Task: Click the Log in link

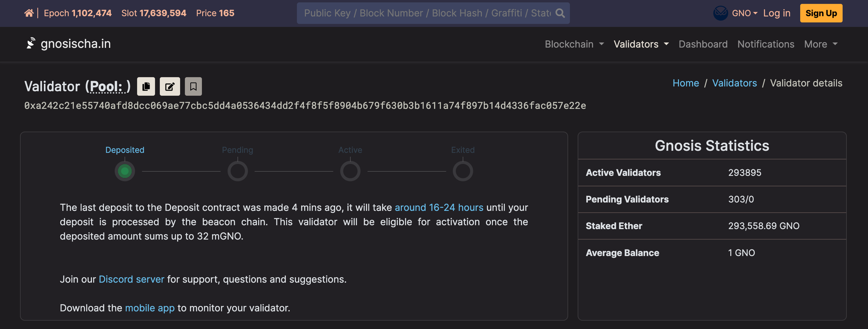Action: (x=776, y=13)
